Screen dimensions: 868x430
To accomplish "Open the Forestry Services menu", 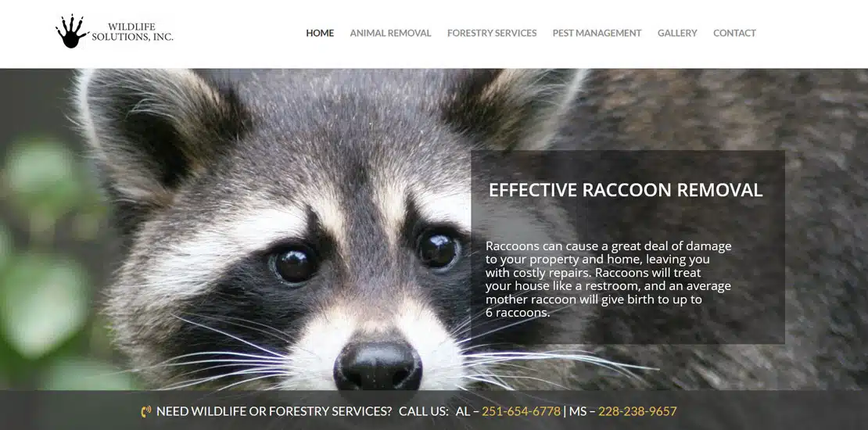I will point(492,33).
